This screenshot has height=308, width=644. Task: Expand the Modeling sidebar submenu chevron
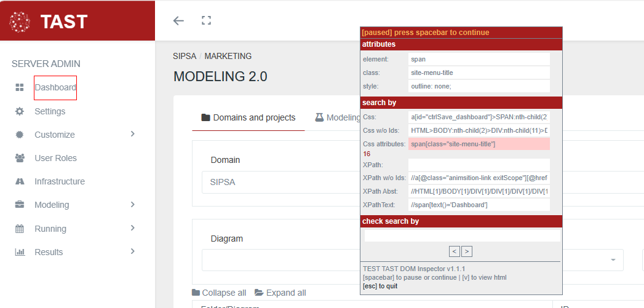(132, 205)
